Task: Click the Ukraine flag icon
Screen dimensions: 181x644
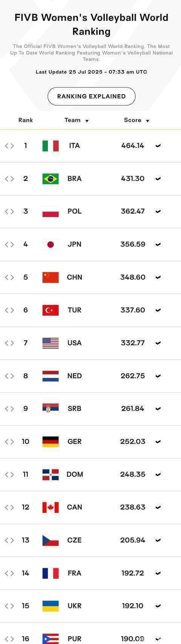Action: click(51, 606)
